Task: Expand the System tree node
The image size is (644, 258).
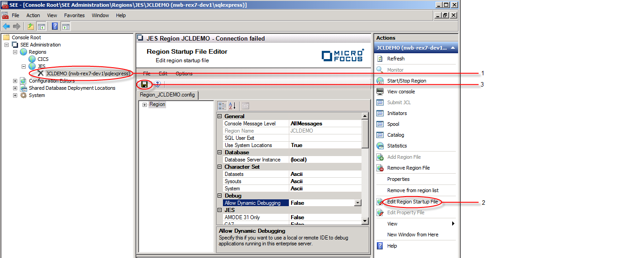Action: tap(15, 95)
